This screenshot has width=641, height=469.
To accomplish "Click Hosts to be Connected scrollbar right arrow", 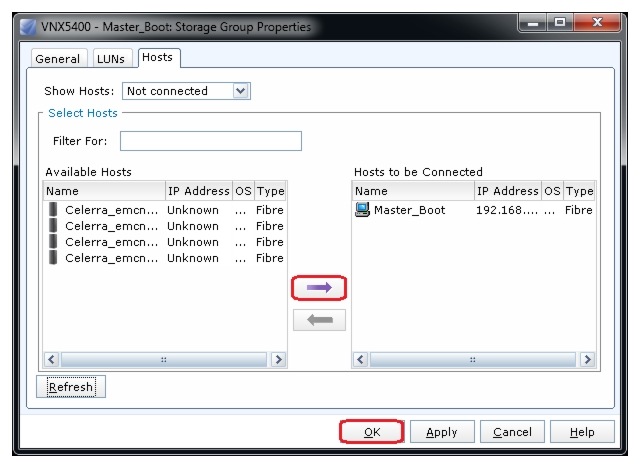I will click(587, 360).
